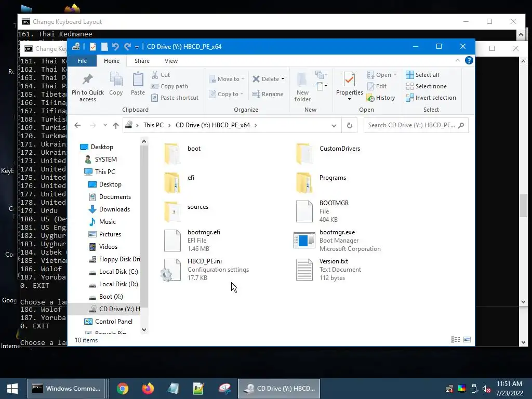The width and height of the screenshot is (532, 399).
Task: Click History in the Open group
Action: tap(381, 98)
